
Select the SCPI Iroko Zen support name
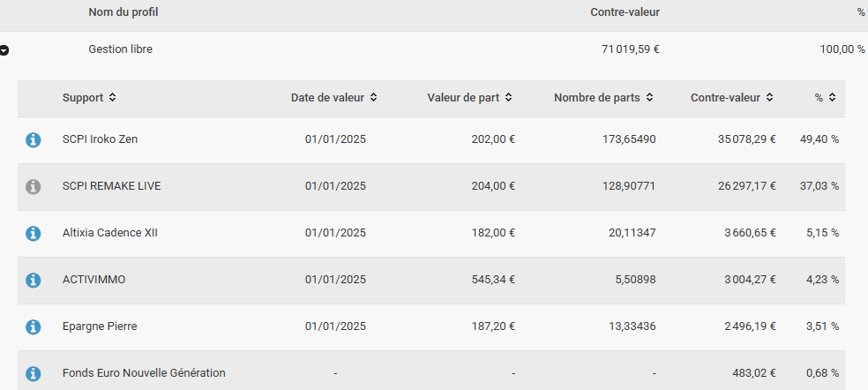pyautogui.click(x=101, y=139)
